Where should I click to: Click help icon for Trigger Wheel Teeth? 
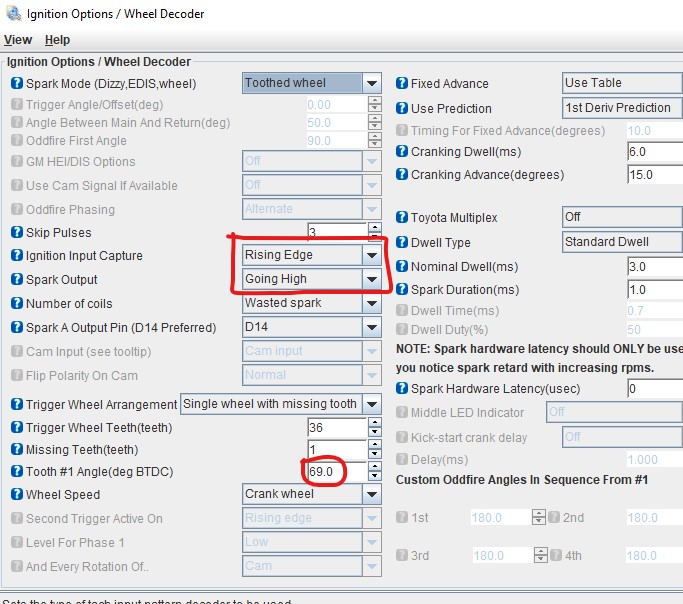pyautogui.click(x=17, y=428)
